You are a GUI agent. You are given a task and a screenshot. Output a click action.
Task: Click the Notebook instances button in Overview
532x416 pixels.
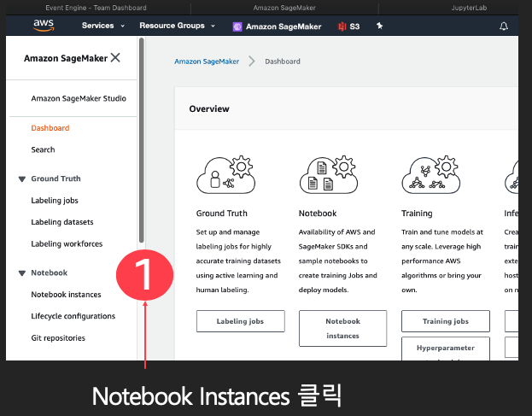pos(342,328)
